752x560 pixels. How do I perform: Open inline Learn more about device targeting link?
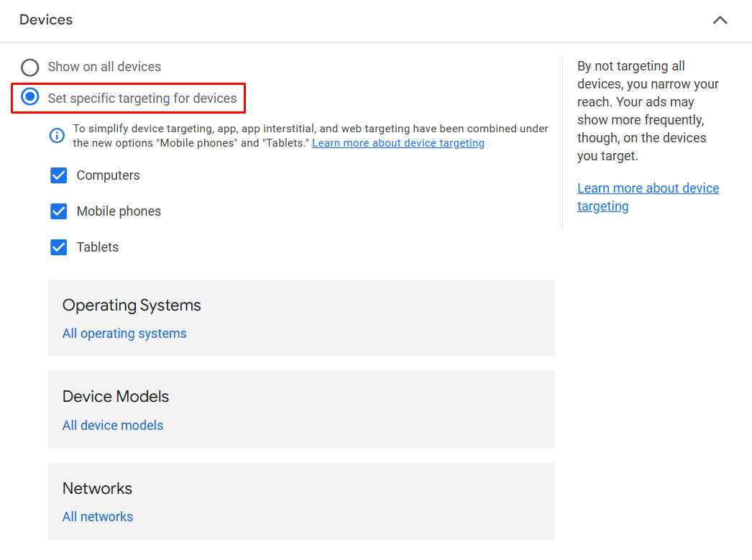(398, 143)
